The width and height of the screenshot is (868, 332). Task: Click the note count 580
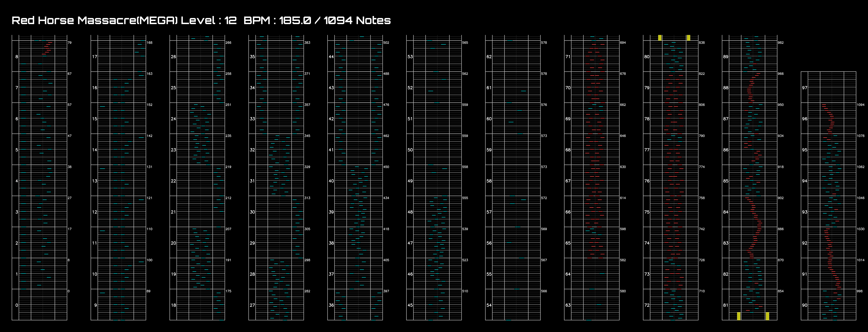(623, 291)
